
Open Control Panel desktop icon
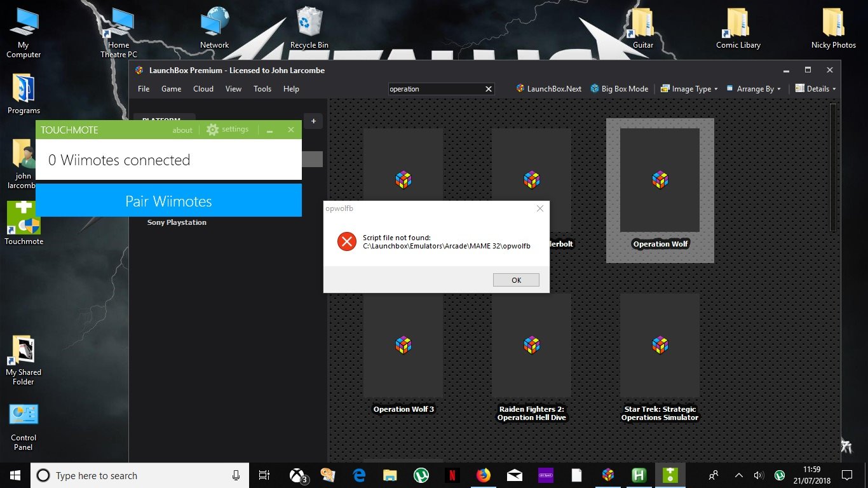24,427
